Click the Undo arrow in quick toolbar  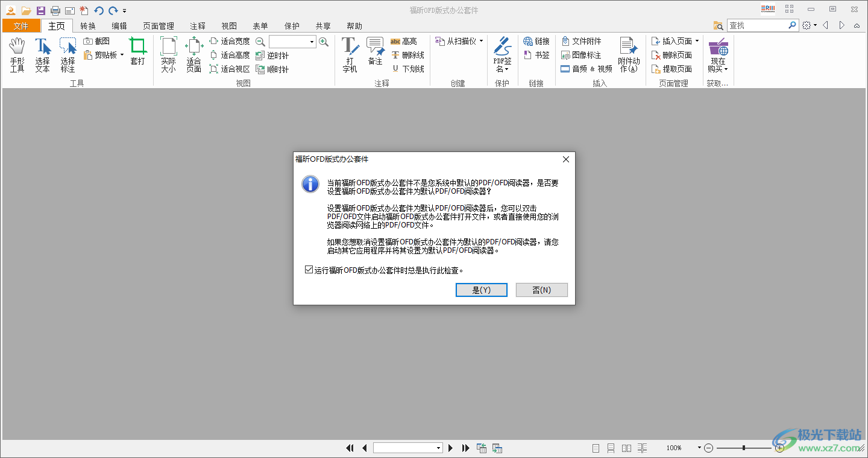pyautogui.click(x=99, y=10)
